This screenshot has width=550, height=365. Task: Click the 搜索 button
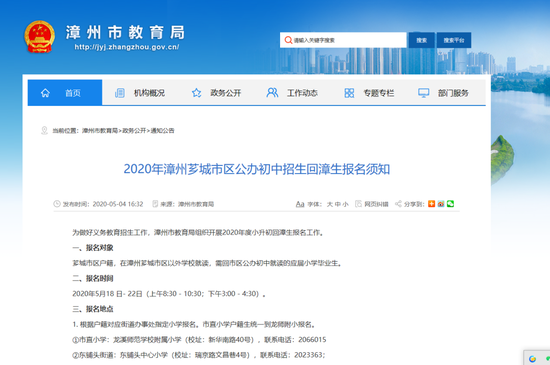(x=422, y=40)
